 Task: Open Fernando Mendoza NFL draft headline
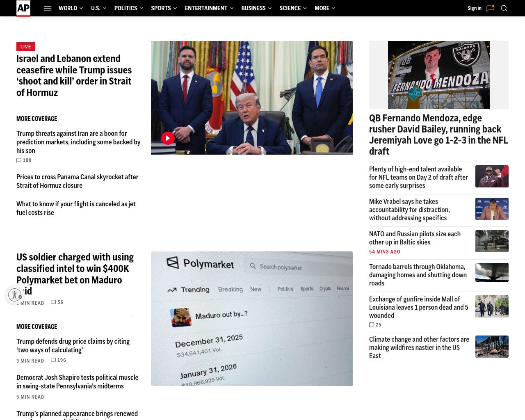[x=438, y=135]
